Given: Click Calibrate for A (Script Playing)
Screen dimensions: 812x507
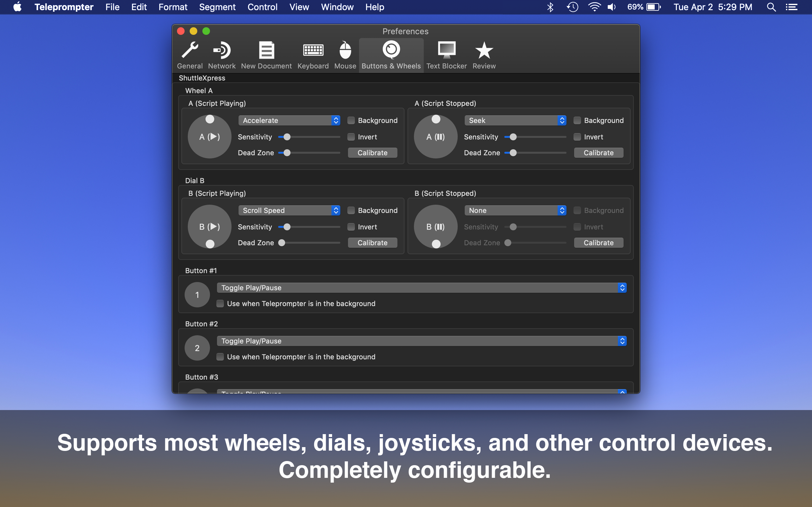Looking at the screenshot, I should tap(372, 153).
